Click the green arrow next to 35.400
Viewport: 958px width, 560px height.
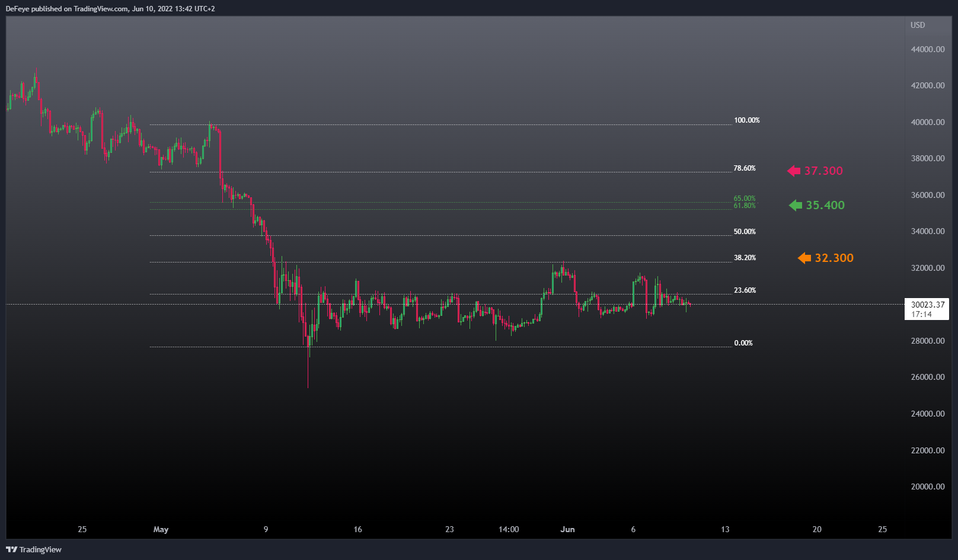(x=796, y=205)
